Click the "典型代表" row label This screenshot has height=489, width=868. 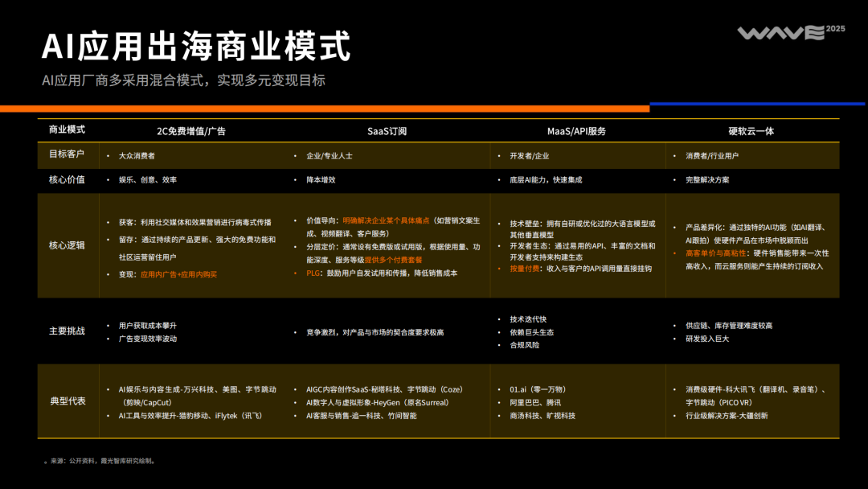tap(68, 401)
